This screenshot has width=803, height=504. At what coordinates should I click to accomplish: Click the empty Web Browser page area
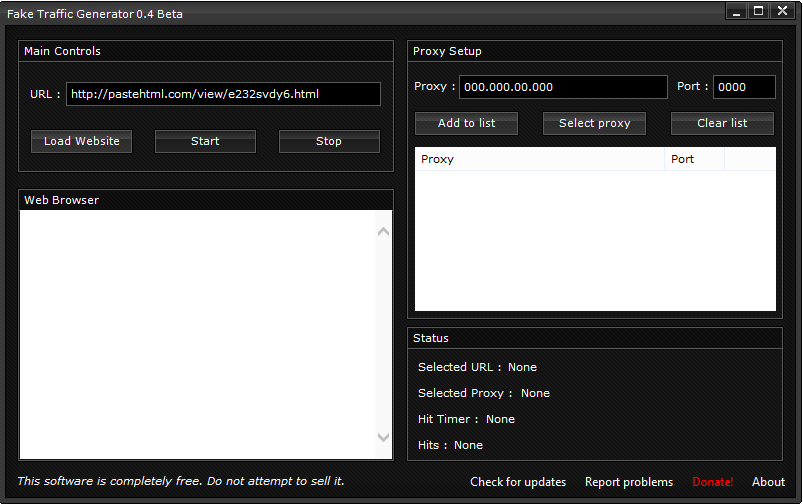click(x=198, y=334)
